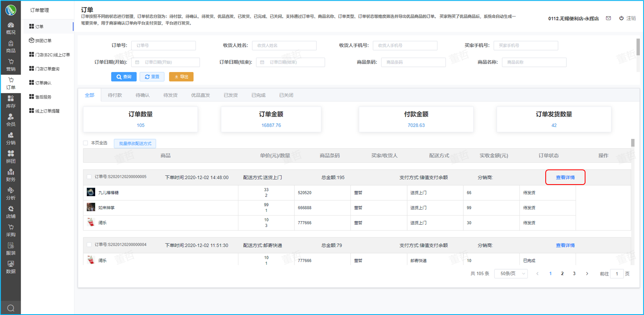Open the 会员 members sidebar icon
This screenshot has height=315, width=644.
pyautogui.click(x=11, y=120)
